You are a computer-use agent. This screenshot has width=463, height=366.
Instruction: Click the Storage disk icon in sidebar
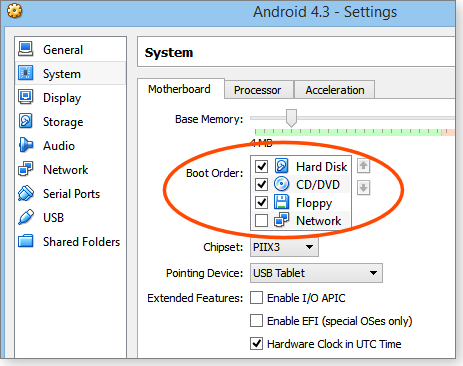pos(26,121)
